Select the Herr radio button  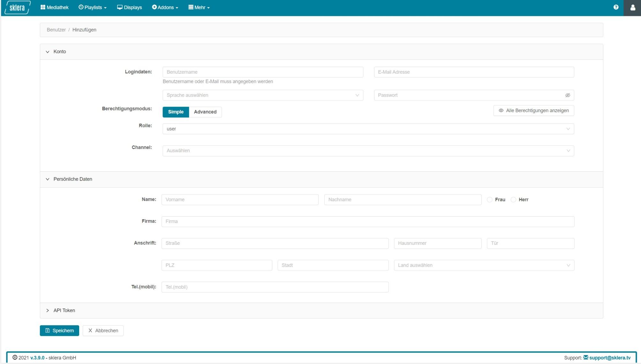click(x=513, y=200)
